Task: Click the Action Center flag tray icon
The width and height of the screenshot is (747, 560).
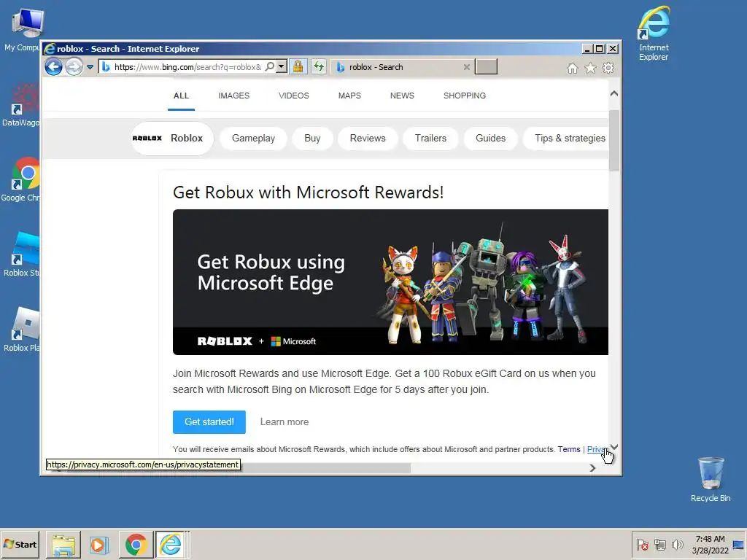Action: (x=642, y=545)
